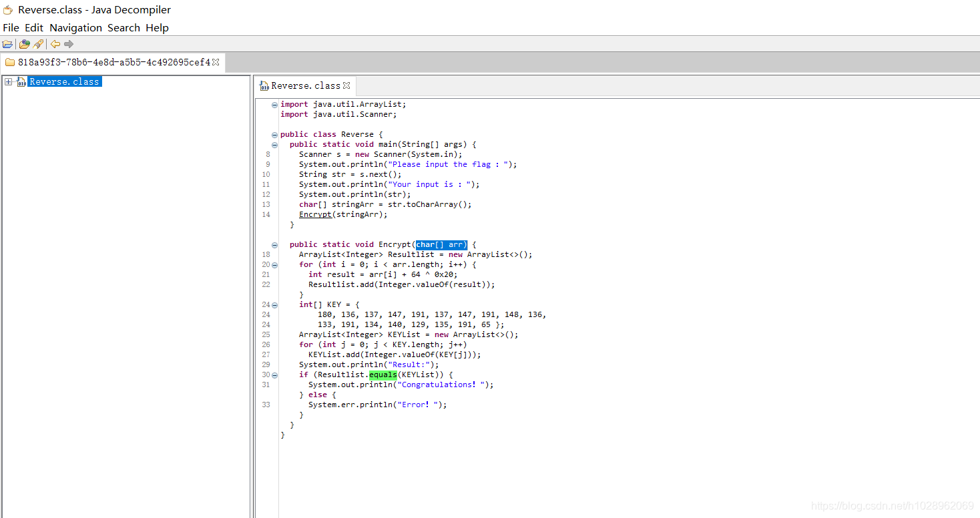Click 'System.out.println(str);' line
The width and height of the screenshot is (980, 518).
coord(355,194)
